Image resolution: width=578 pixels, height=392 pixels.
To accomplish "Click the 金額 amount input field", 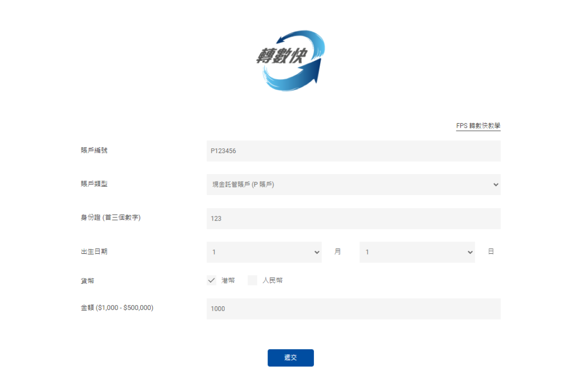I will point(353,309).
